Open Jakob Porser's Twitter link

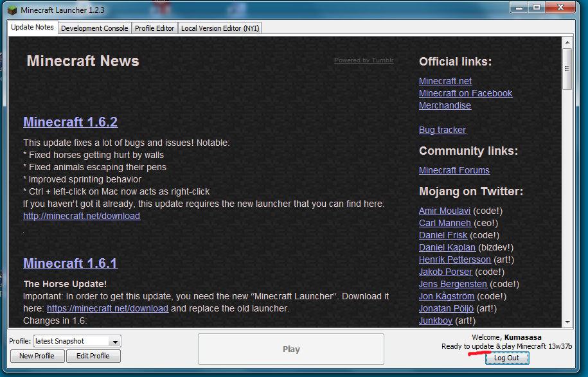coord(445,272)
